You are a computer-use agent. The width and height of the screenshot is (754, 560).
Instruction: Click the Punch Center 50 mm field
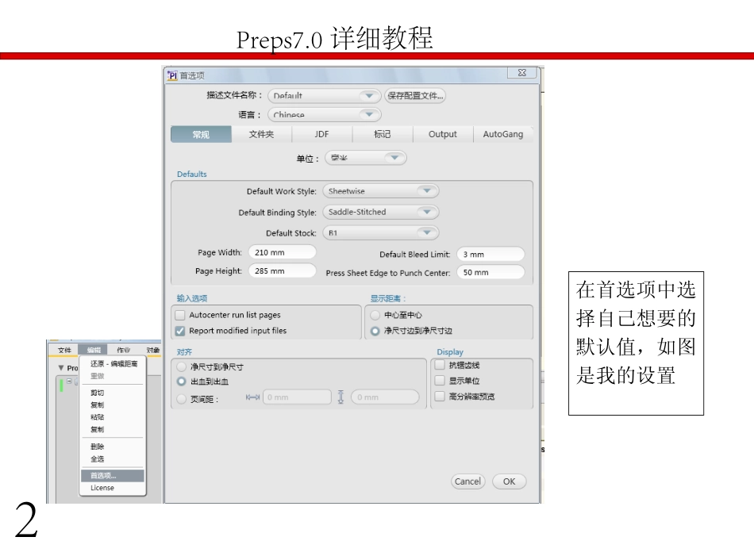[491, 273]
